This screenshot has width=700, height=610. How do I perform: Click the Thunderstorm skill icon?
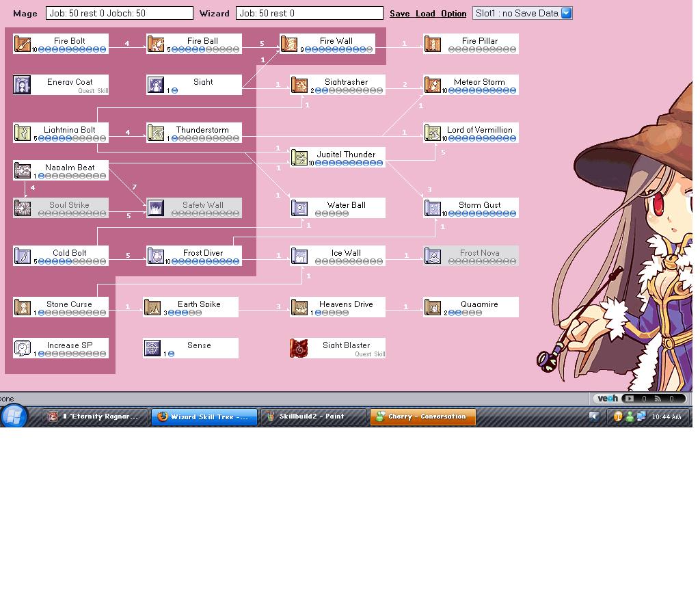coord(156,133)
